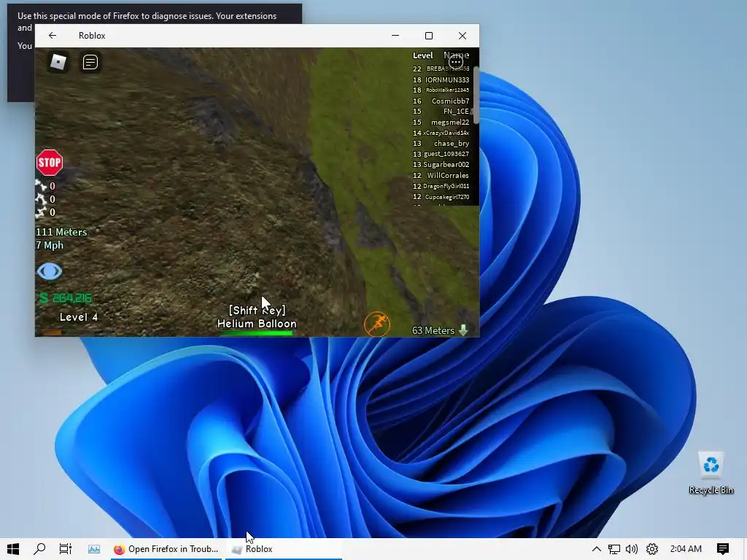Select player Cosmicbb7 in the leaderboard
The image size is (747, 560).
click(441, 101)
